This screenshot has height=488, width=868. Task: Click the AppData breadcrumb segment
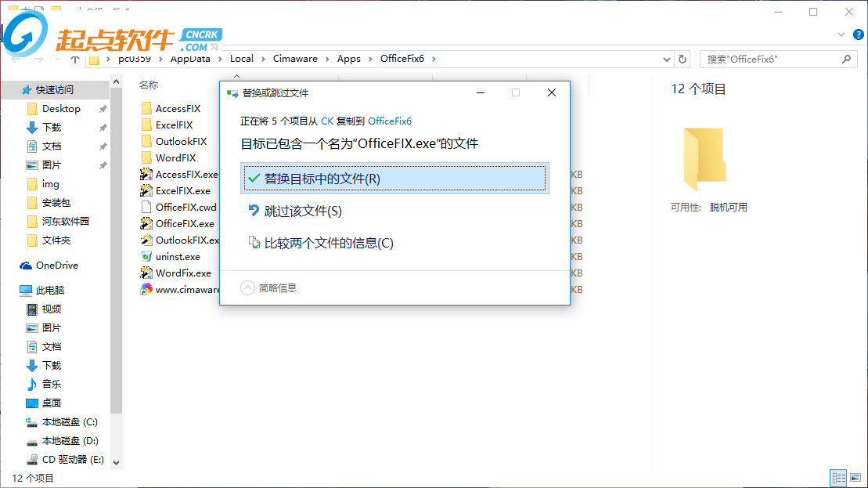click(190, 59)
